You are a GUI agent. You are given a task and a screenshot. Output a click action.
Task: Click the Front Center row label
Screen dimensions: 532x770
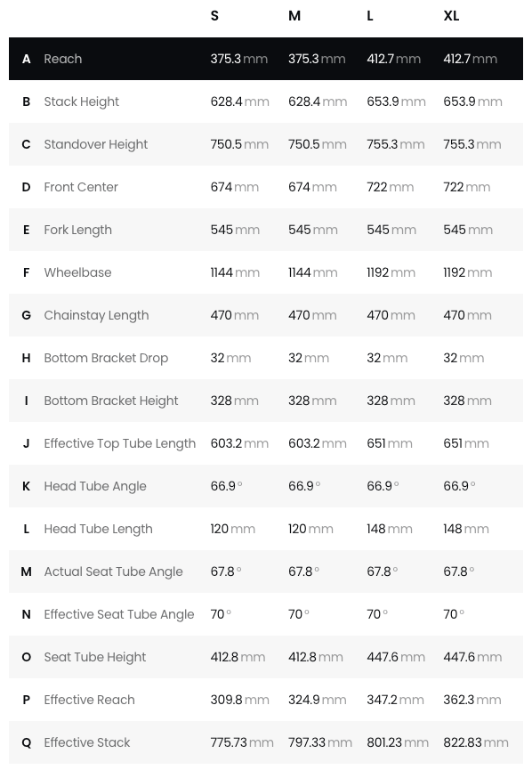[x=81, y=187]
